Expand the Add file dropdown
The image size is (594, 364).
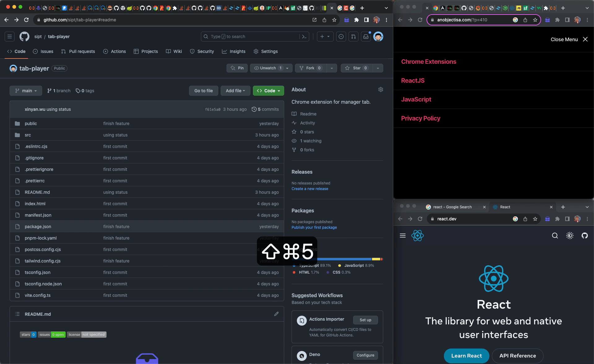click(235, 91)
